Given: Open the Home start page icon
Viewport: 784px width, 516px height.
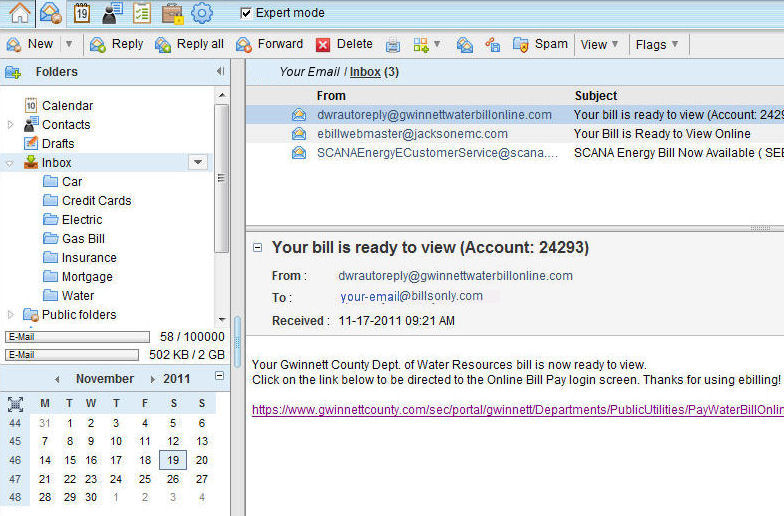Looking at the screenshot, I should (x=20, y=13).
